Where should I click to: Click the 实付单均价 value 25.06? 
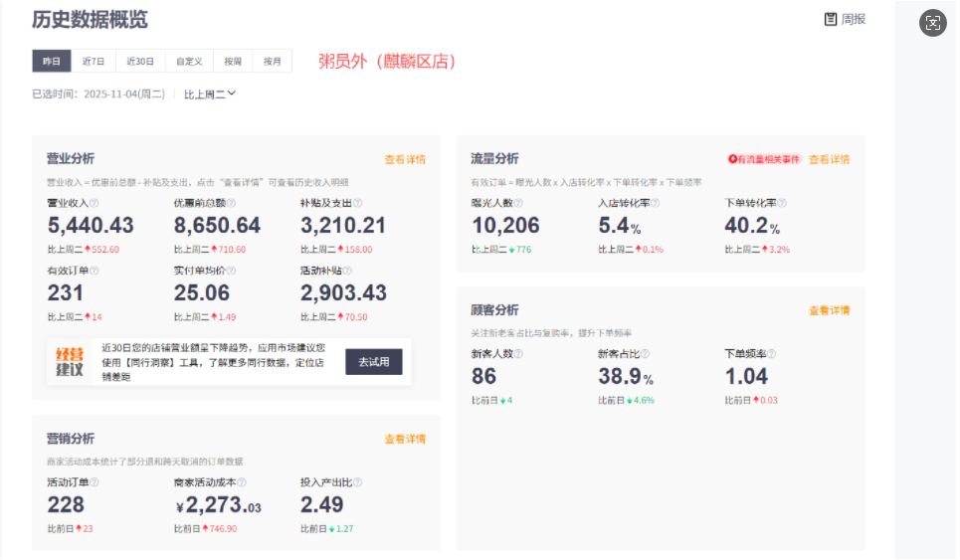(x=202, y=293)
